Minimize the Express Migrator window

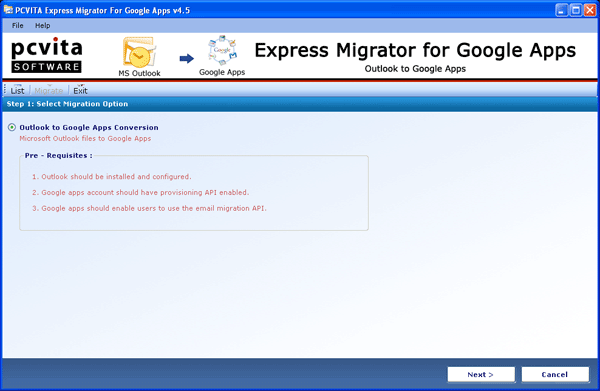click(561, 10)
